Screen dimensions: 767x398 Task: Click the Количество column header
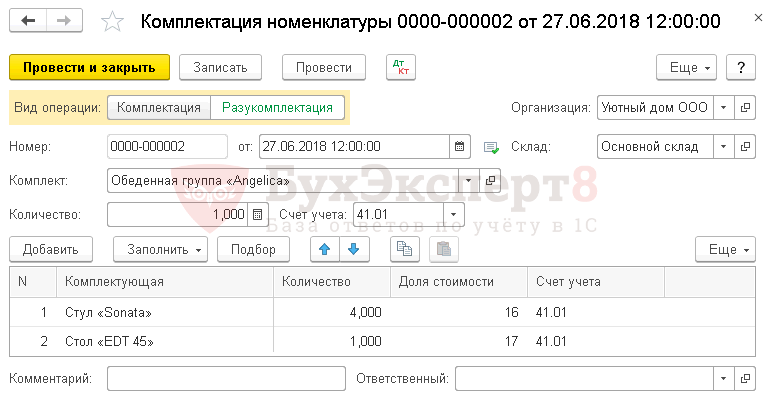332,282
